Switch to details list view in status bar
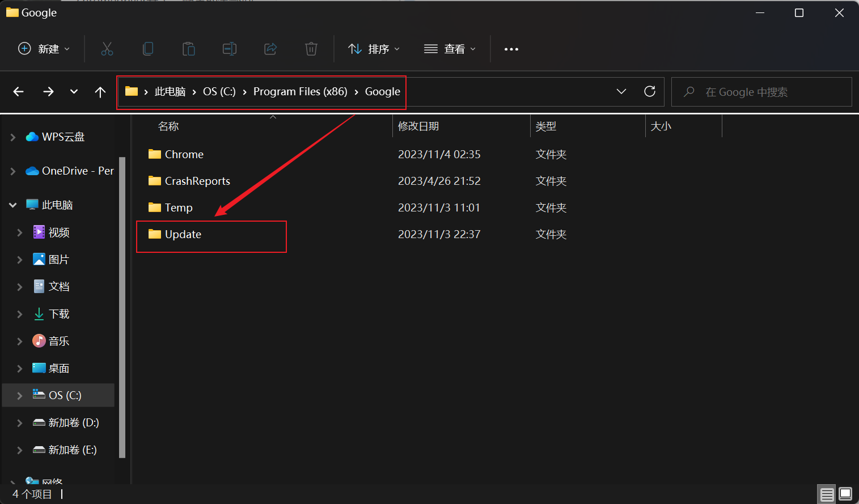Image resolution: width=859 pixels, height=504 pixels. click(x=827, y=494)
